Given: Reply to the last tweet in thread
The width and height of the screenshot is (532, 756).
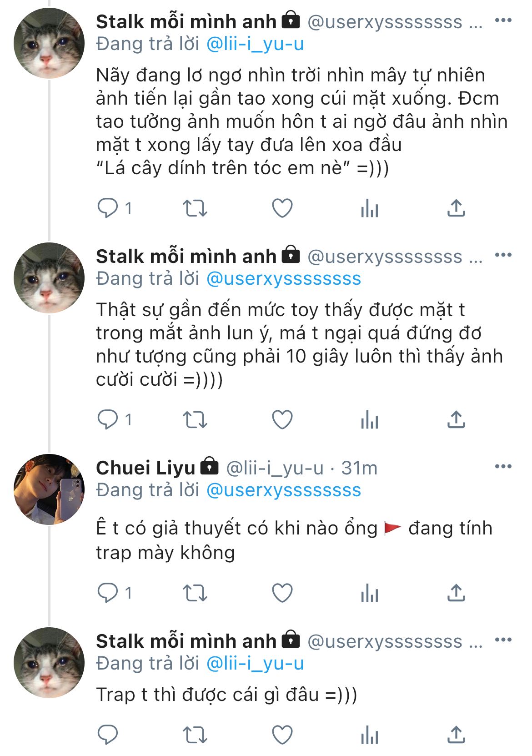Looking at the screenshot, I should [x=108, y=735].
